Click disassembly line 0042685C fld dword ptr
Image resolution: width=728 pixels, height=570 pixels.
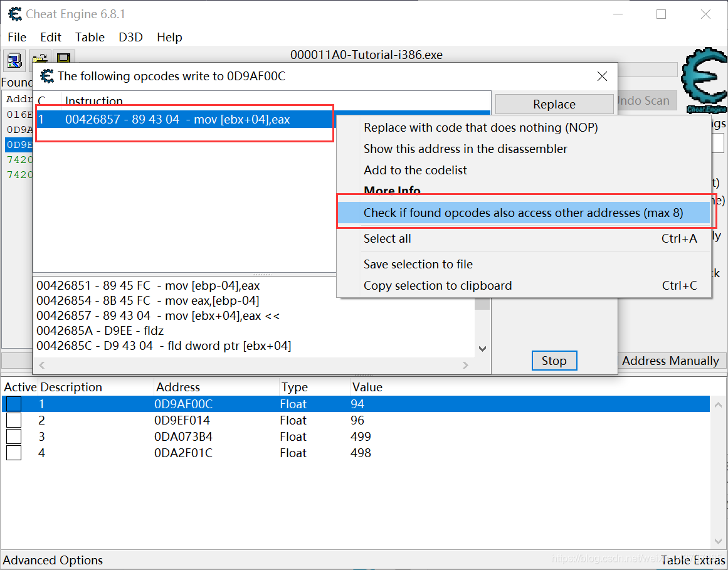[164, 346]
